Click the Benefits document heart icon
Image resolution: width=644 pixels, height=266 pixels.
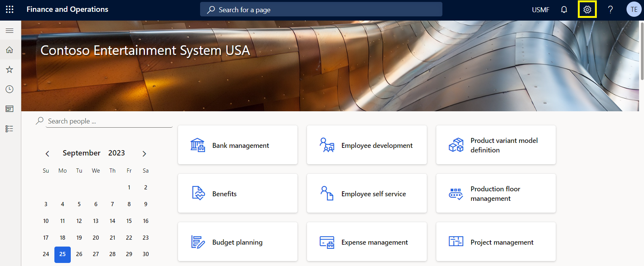coord(198,194)
